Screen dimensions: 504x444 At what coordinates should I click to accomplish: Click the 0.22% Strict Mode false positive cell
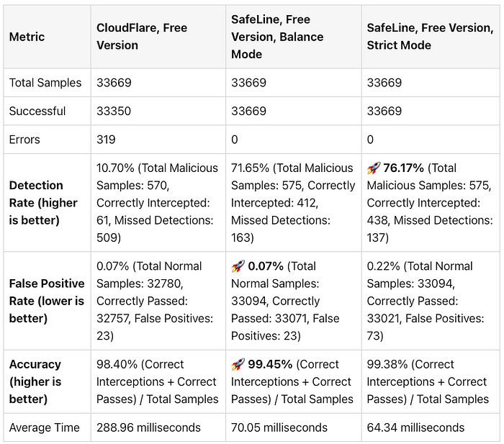coord(431,301)
